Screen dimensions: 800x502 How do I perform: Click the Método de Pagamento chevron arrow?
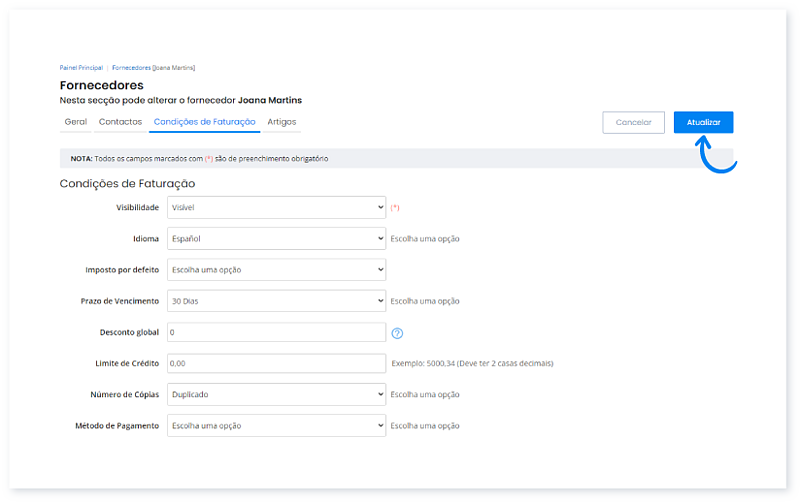pyautogui.click(x=380, y=425)
